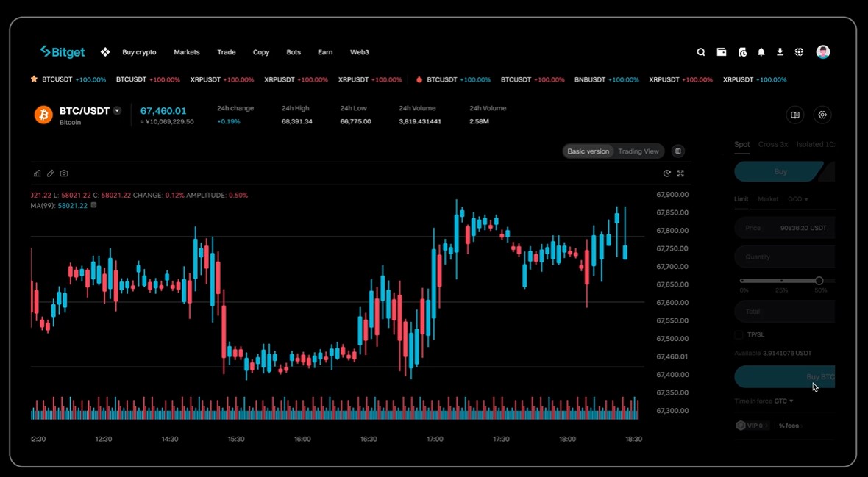Click the hot flame icon in ticker bar

[x=419, y=79]
